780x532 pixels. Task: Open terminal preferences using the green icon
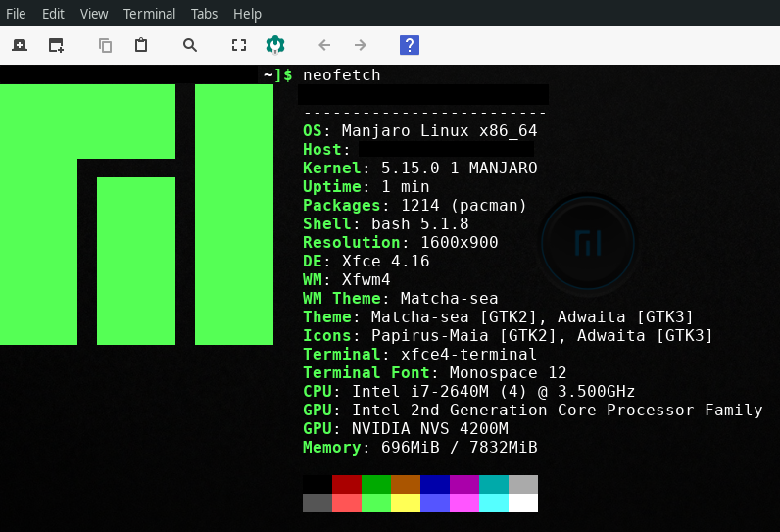(x=275, y=45)
